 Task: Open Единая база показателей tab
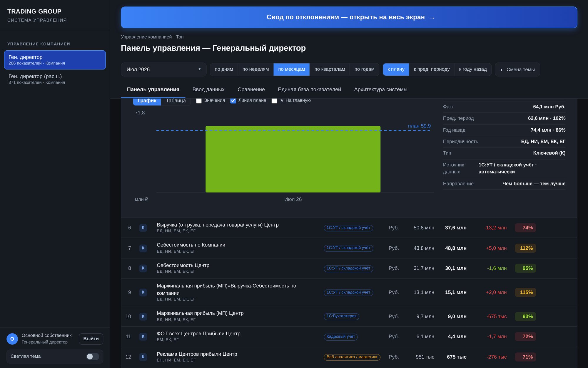pyautogui.click(x=309, y=89)
